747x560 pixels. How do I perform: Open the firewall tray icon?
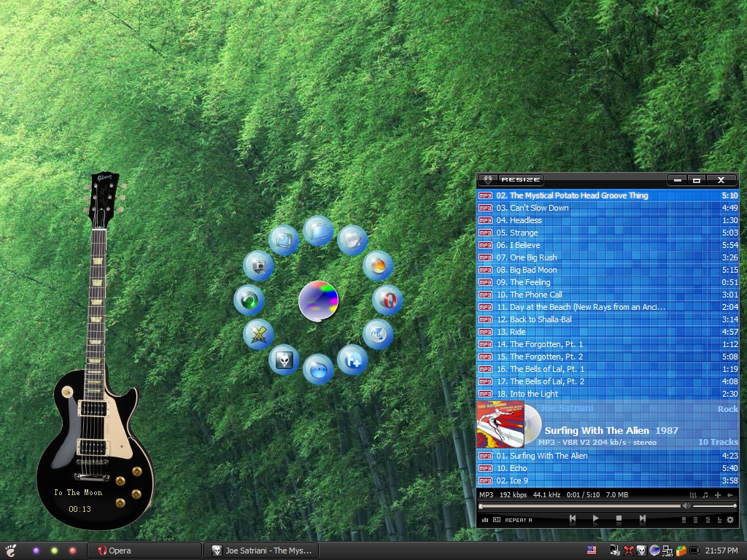[681, 551]
